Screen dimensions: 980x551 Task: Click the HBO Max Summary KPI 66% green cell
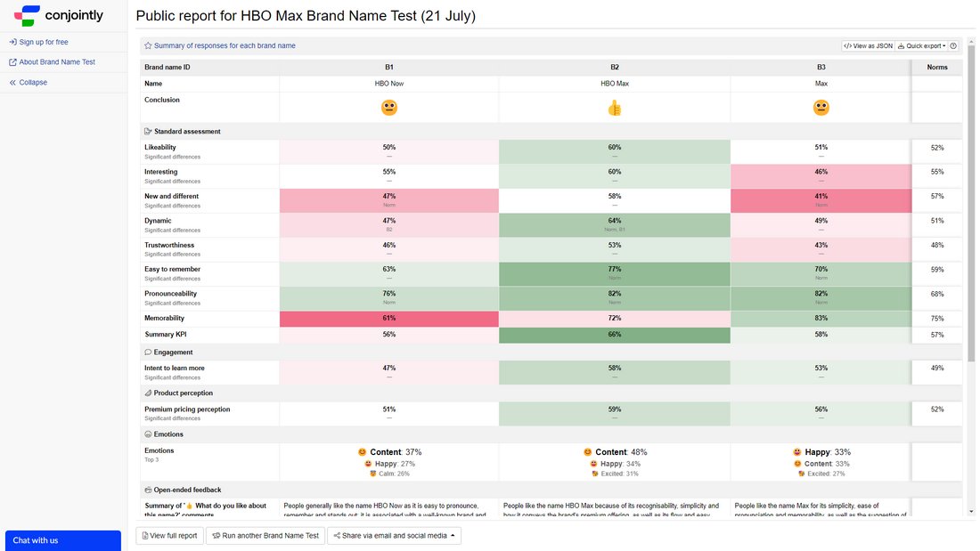[615, 335]
